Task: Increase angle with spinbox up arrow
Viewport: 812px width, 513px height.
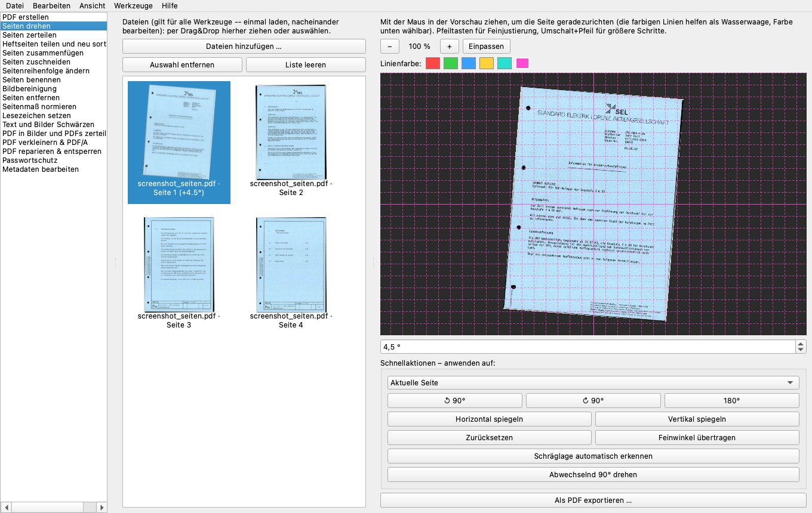Action: pos(801,344)
